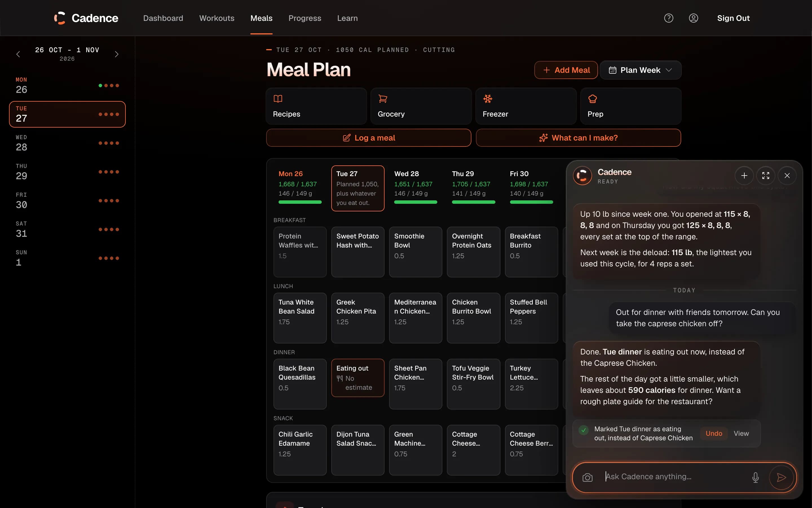The image size is (812, 508).
Task: Switch to the Dashboard tab
Action: (x=163, y=18)
